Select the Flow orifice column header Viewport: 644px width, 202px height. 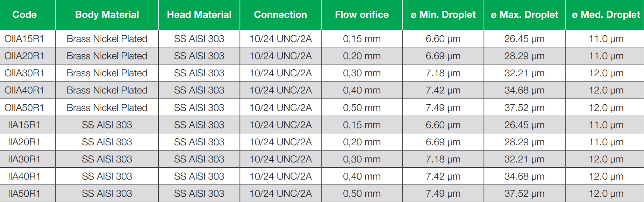click(362, 15)
